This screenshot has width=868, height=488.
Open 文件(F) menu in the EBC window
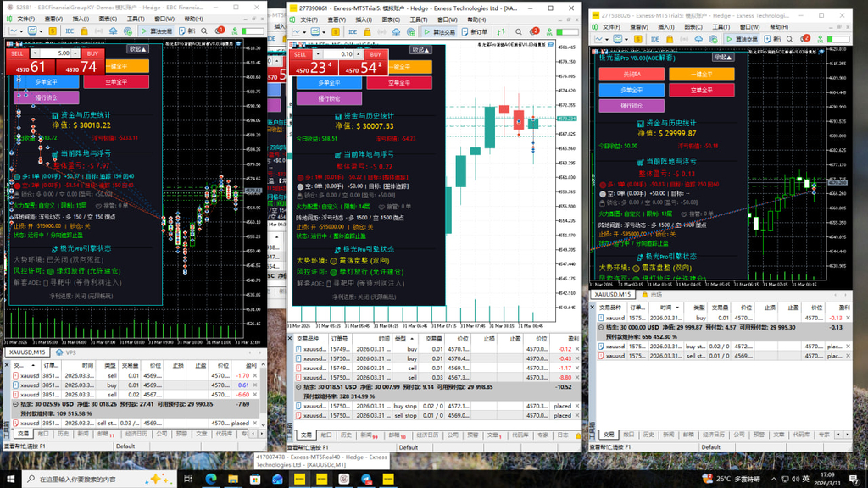25,19
